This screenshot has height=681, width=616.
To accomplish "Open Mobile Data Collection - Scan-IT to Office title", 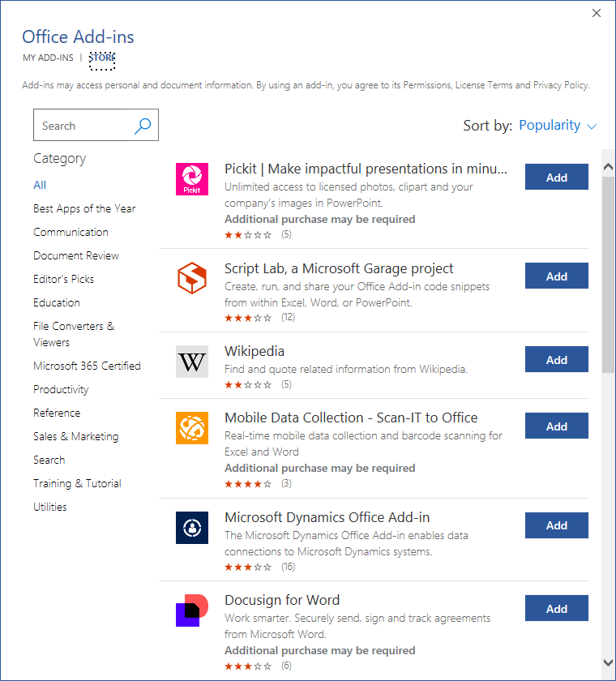I will tap(351, 418).
